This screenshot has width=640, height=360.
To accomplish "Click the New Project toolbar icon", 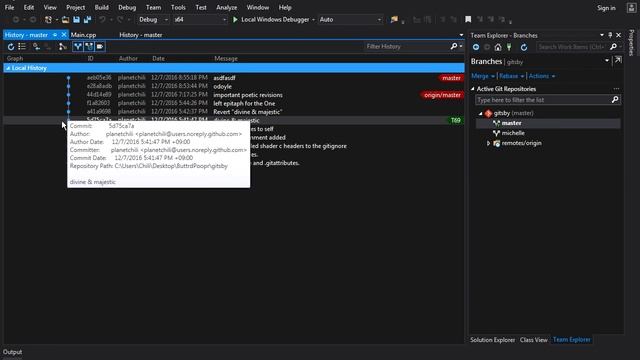I will point(48,20).
